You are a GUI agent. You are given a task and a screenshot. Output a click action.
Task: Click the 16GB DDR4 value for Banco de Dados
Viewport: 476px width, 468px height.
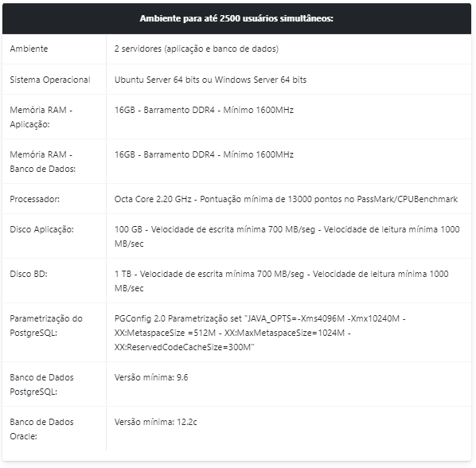(x=204, y=154)
